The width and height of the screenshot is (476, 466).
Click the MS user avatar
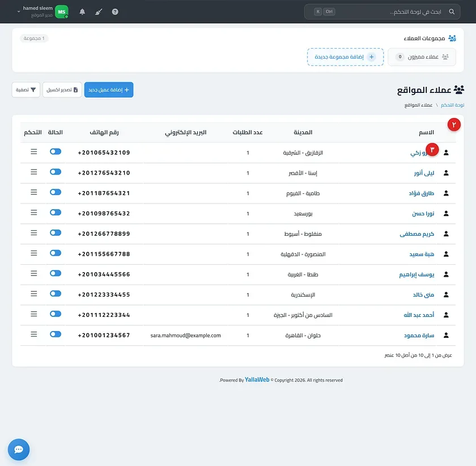(x=62, y=12)
